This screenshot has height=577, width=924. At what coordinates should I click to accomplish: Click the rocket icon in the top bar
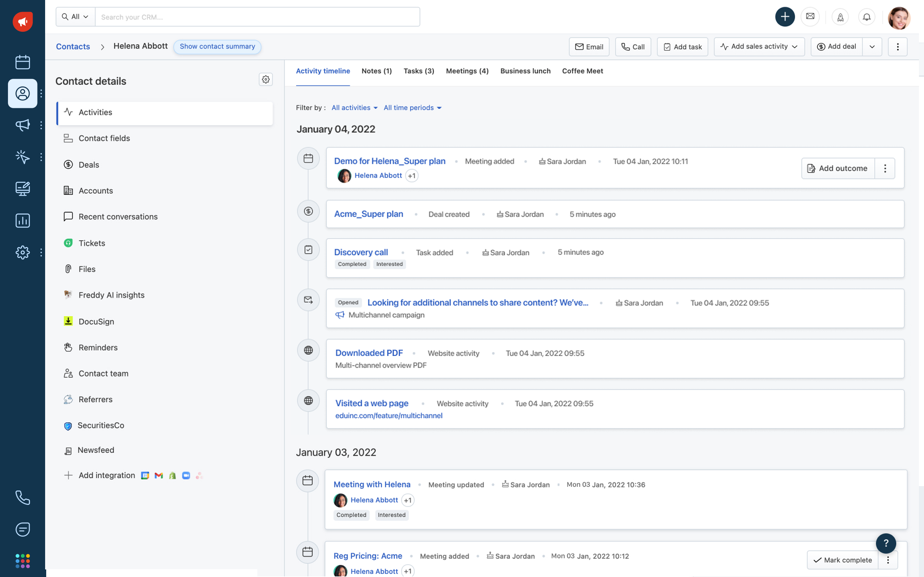pyautogui.click(x=840, y=17)
